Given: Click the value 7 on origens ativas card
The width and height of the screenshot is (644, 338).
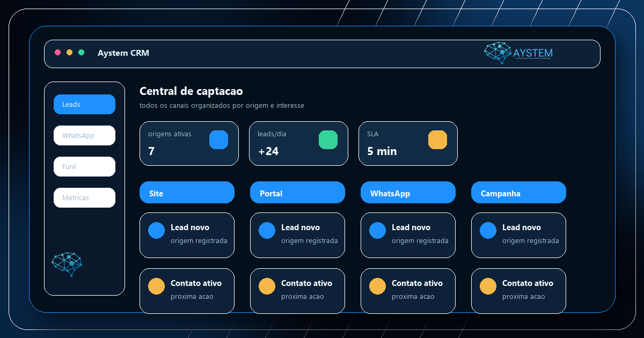Looking at the screenshot, I should coord(151,151).
